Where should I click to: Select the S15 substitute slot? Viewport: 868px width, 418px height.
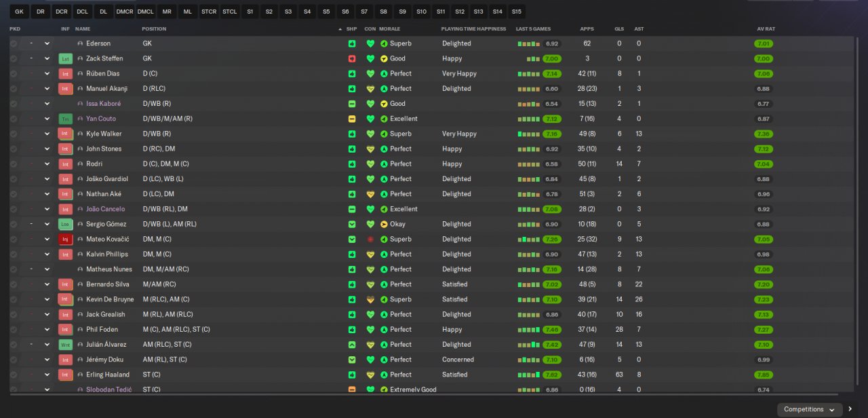517,12
